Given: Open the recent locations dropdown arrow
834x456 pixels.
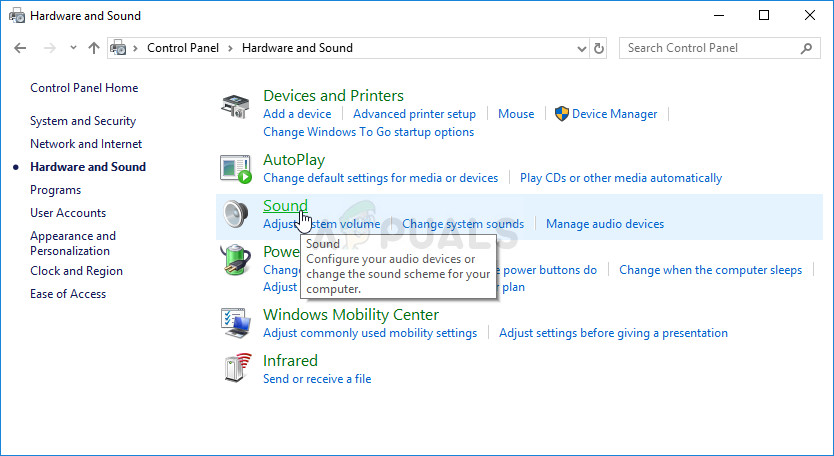Looking at the screenshot, I should (73, 48).
